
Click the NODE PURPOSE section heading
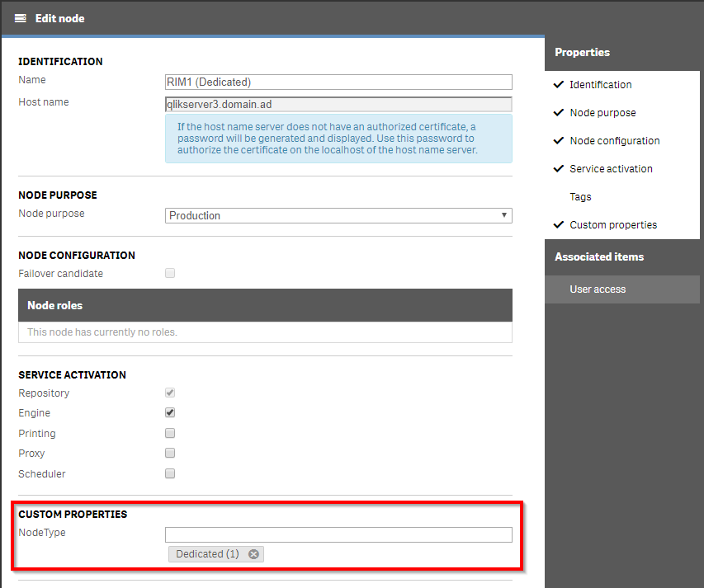pyautogui.click(x=58, y=195)
